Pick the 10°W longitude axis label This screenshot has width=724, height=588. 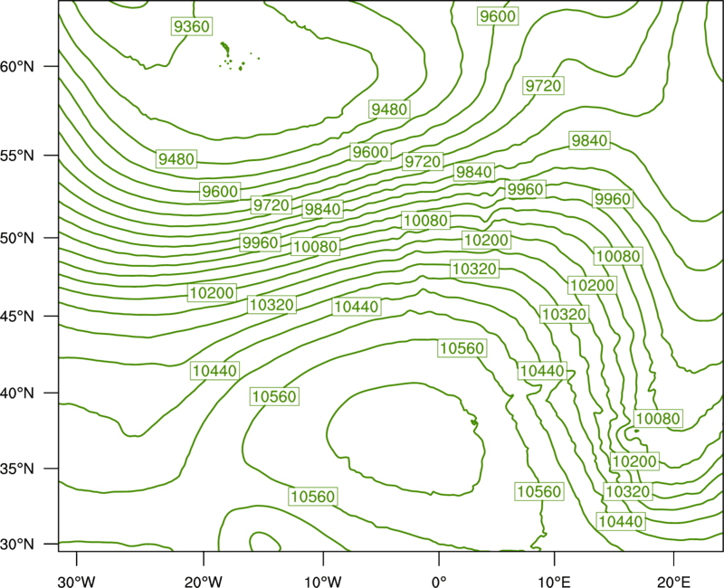click(x=323, y=582)
